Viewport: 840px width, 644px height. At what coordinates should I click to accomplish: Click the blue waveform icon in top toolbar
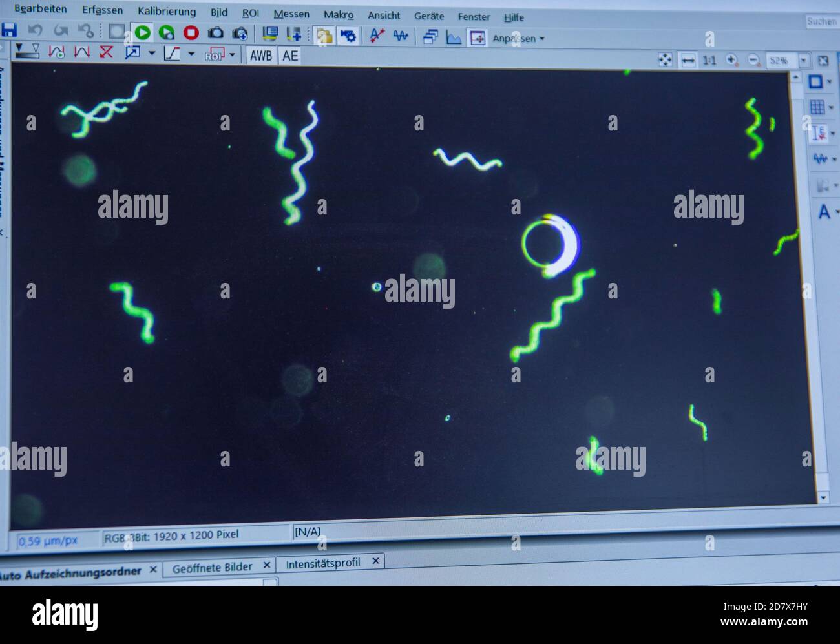pos(401,36)
